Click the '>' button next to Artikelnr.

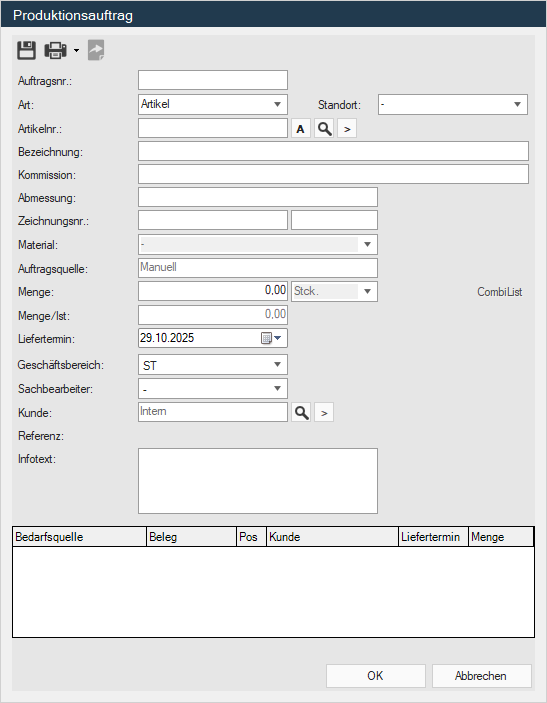pyautogui.click(x=347, y=129)
